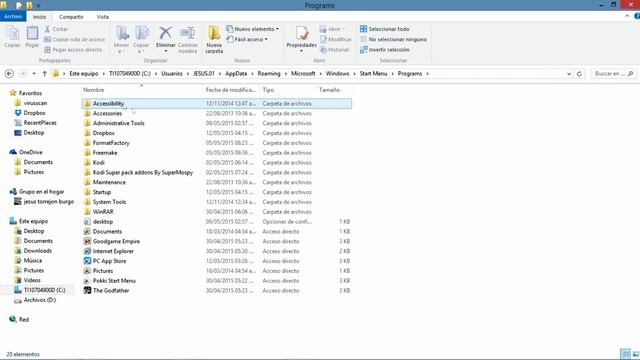The width and height of the screenshot is (640, 360).
Task: Click the Copiar ribbon icon
Action: point(12,37)
